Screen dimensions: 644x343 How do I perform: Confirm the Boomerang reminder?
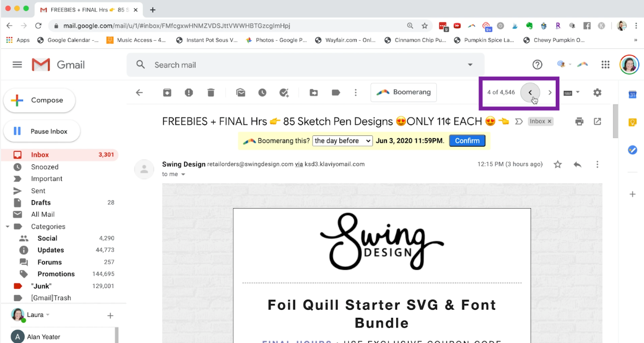(x=467, y=141)
